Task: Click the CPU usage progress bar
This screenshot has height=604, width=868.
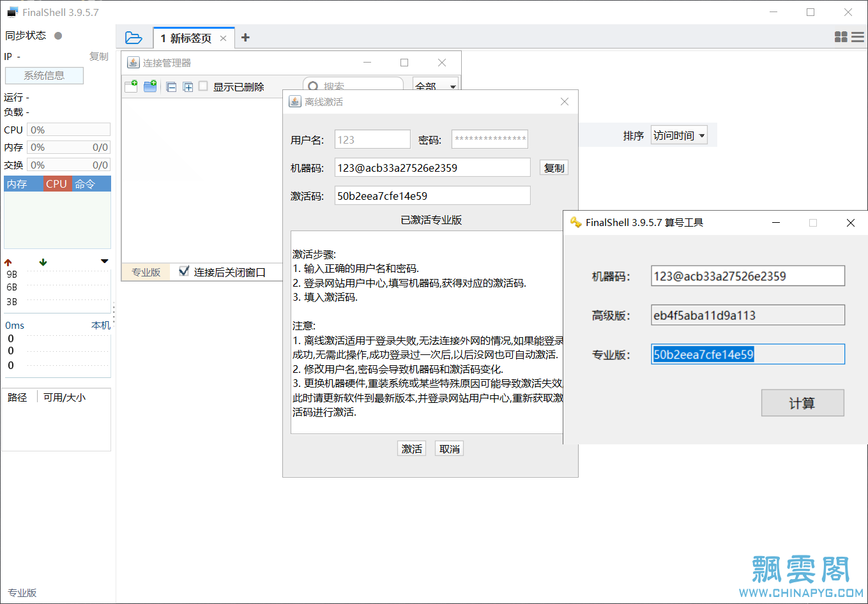Action: [x=69, y=130]
